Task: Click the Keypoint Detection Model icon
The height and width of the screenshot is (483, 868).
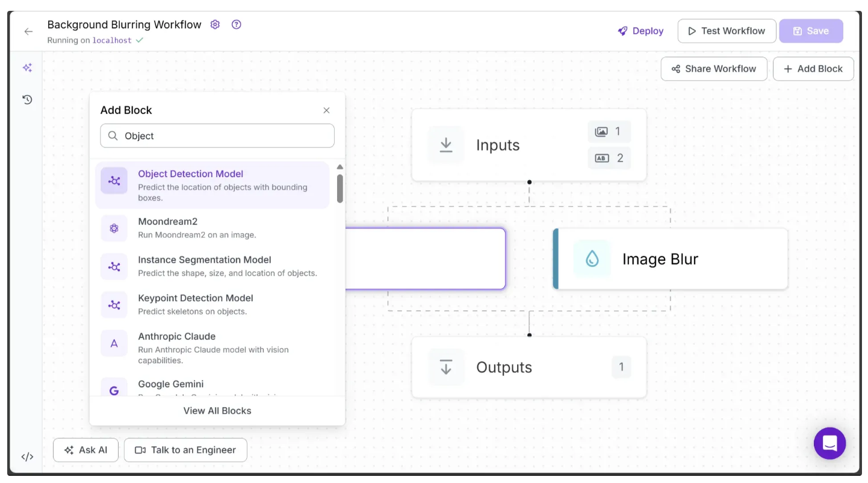Action: click(x=114, y=305)
